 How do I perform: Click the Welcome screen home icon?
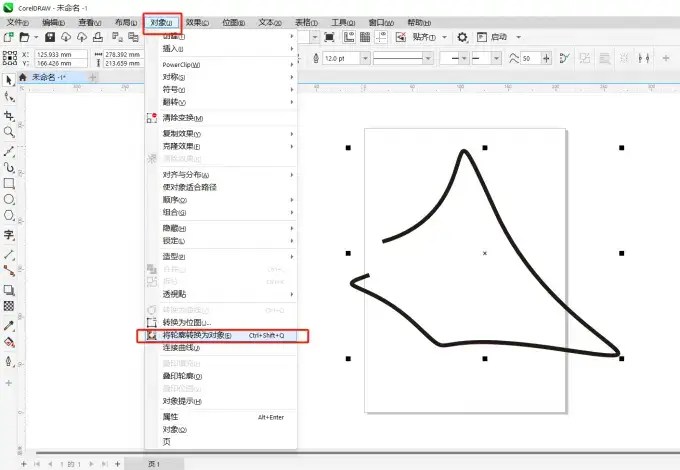coord(23,77)
